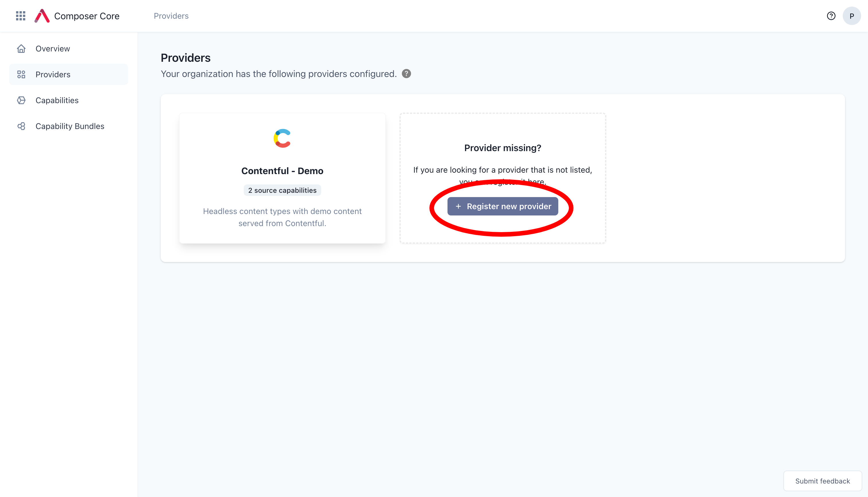The image size is (868, 497).
Task: Click the Capability Bundles sidebar icon
Action: coord(21,126)
